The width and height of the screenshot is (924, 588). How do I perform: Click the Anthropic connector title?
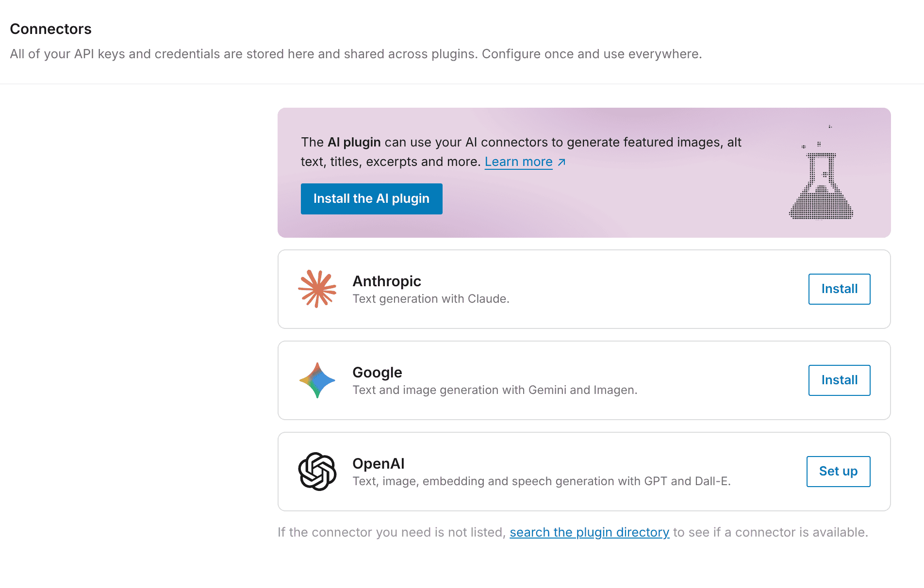click(387, 281)
